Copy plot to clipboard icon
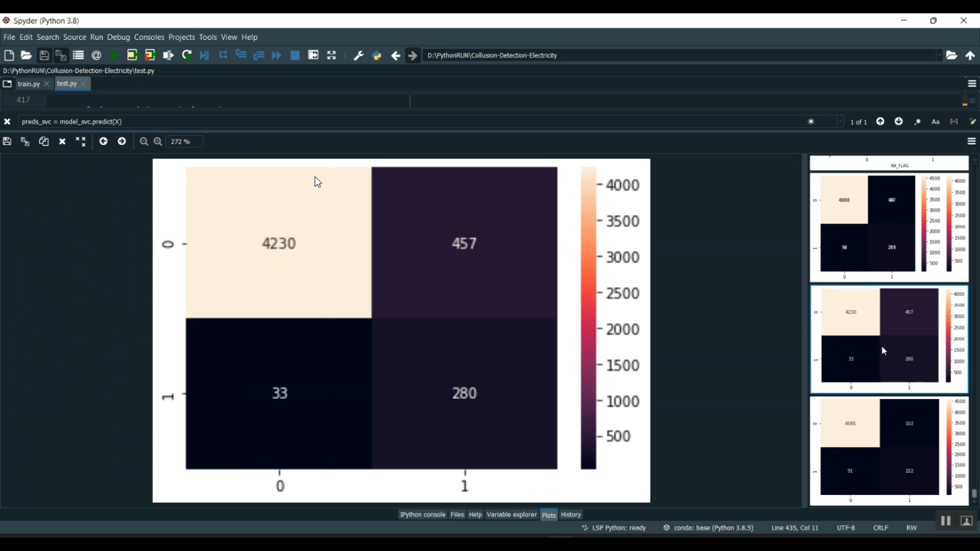The height and width of the screenshot is (551, 980). (x=44, y=142)
